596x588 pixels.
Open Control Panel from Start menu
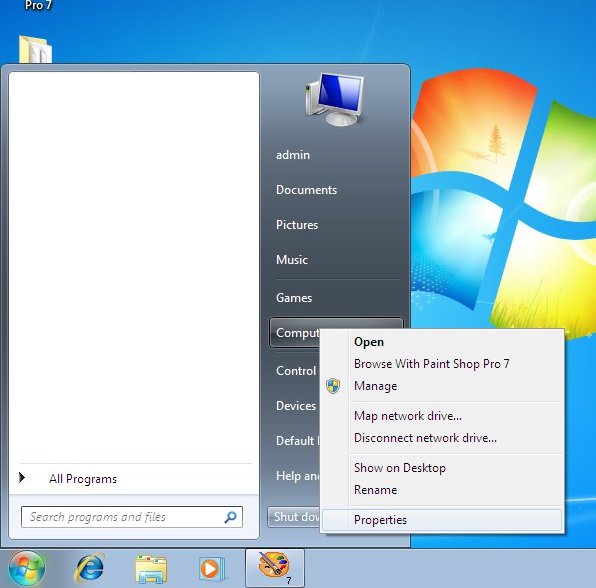(296, 371)
